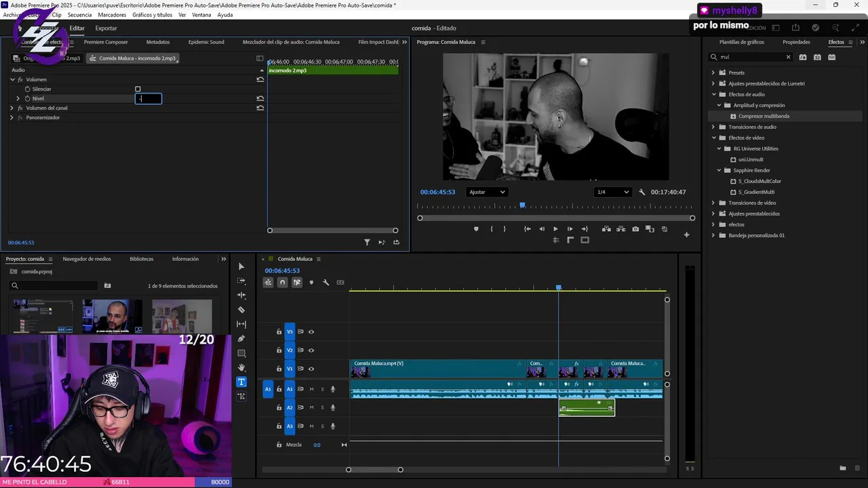Expand the Panoramizador effect

coord(12,117)
